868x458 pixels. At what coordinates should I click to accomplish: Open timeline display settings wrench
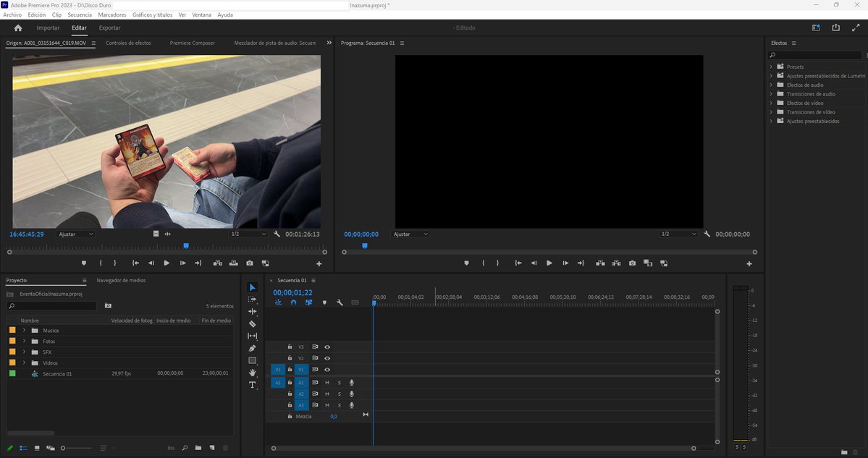pyautogui.click(x=340, y=302)
